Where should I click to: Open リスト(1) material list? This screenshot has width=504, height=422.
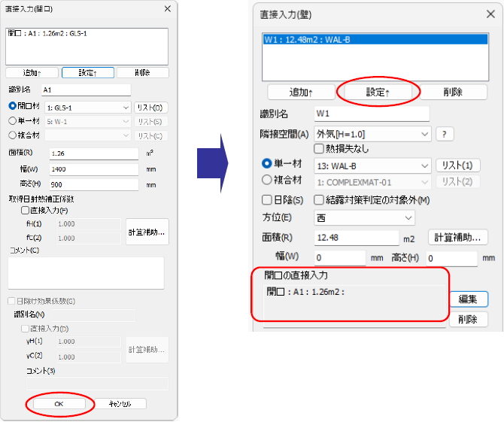457,165
